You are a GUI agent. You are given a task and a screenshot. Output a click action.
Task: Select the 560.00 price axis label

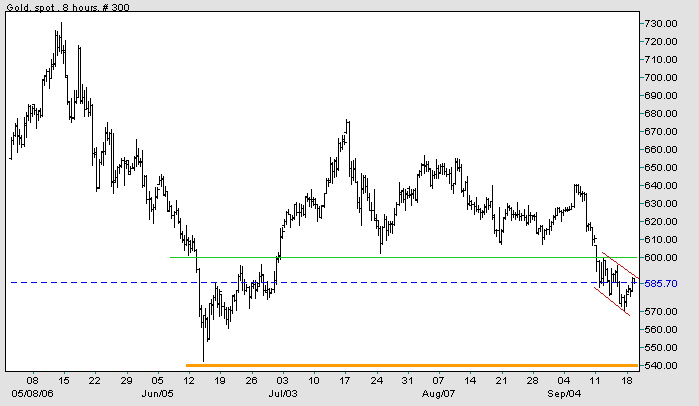pos(661,330)
